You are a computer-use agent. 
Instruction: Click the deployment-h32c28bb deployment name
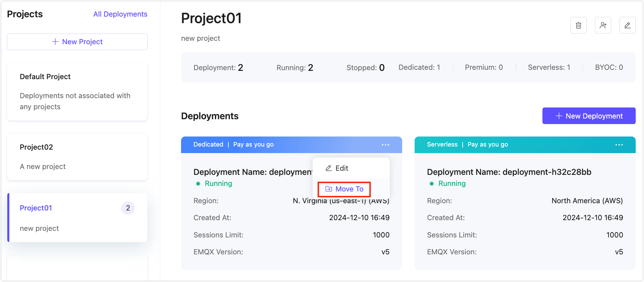point(509,172)
